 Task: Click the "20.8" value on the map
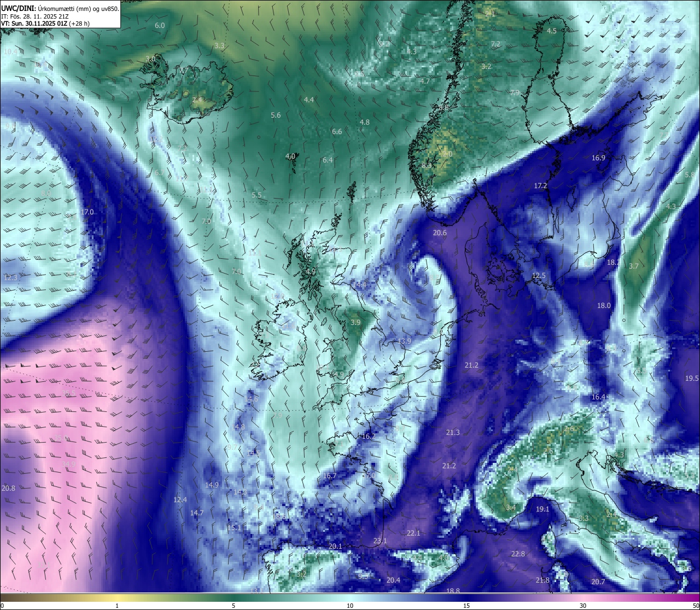pyautogui.click(x=8, y=489)
